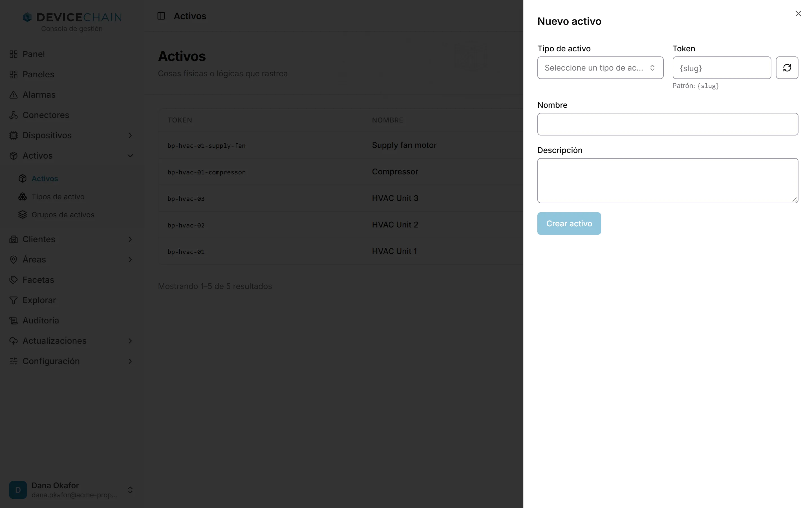Collapse the Activos section chevron
812x508 pixels.
[x=130, y=156]
